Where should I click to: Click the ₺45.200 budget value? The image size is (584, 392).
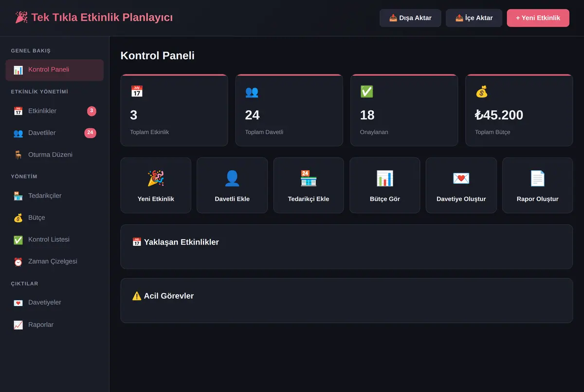(499, 115)
